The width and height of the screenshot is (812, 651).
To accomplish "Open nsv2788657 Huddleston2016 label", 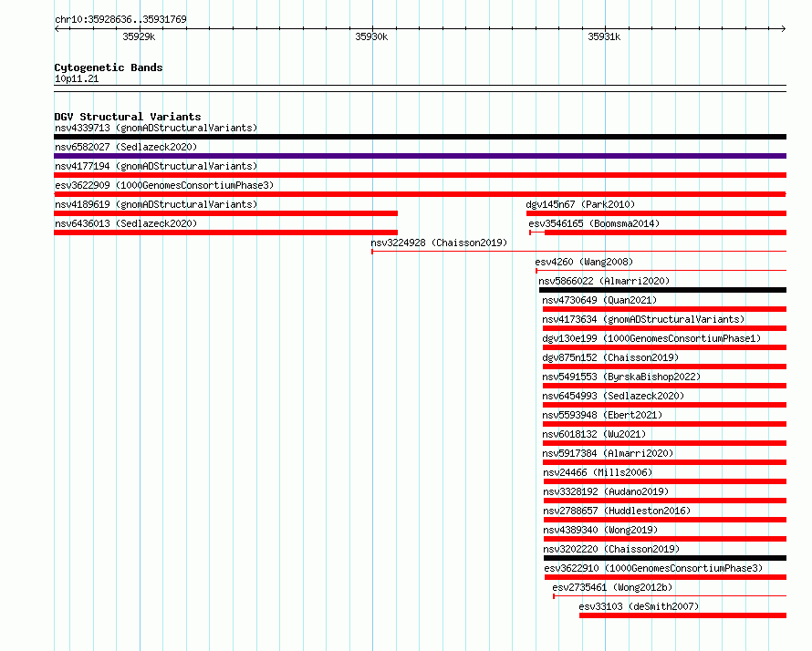I will click(x=617, y=511).
